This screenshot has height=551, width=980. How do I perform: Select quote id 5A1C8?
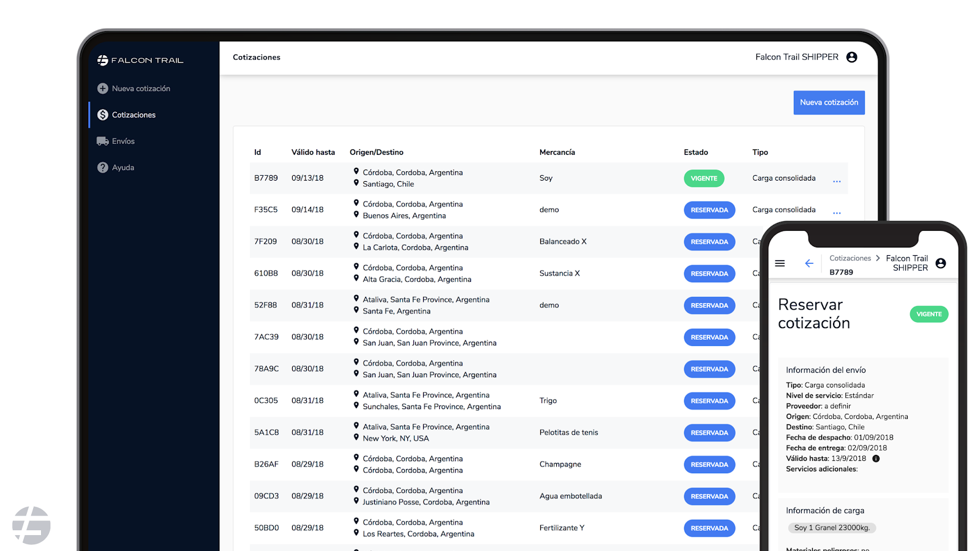coord(266,433)
